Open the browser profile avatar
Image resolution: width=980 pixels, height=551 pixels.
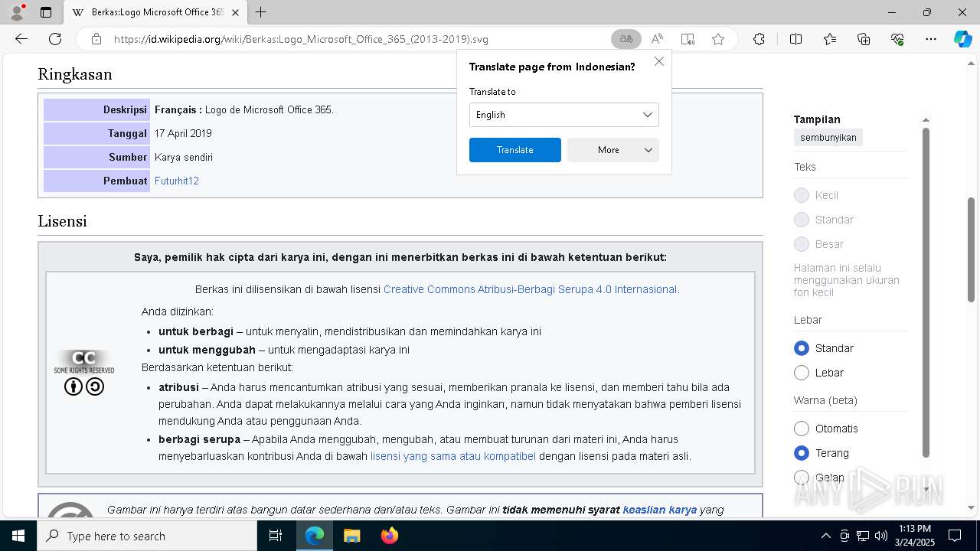(17, 12)
